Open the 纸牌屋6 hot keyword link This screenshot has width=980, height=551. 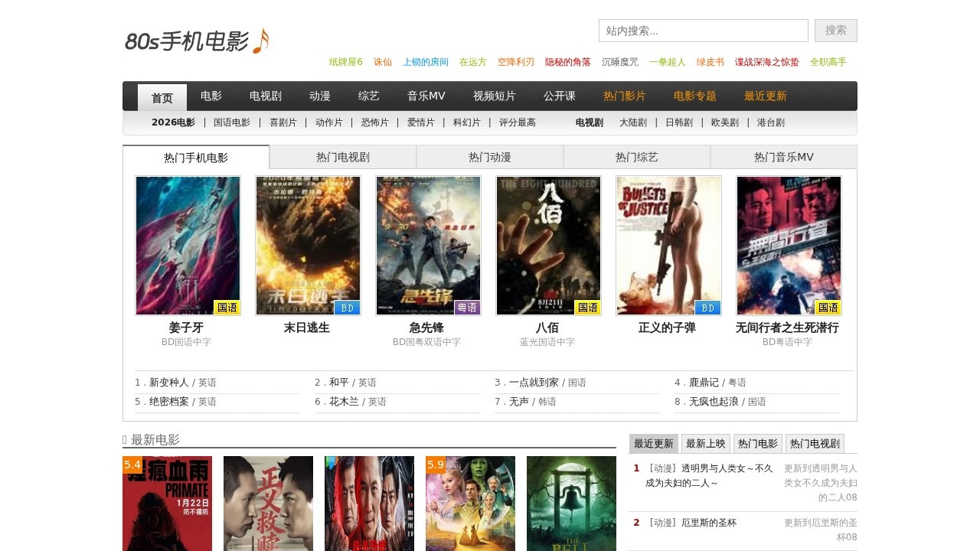click(346, 62)
